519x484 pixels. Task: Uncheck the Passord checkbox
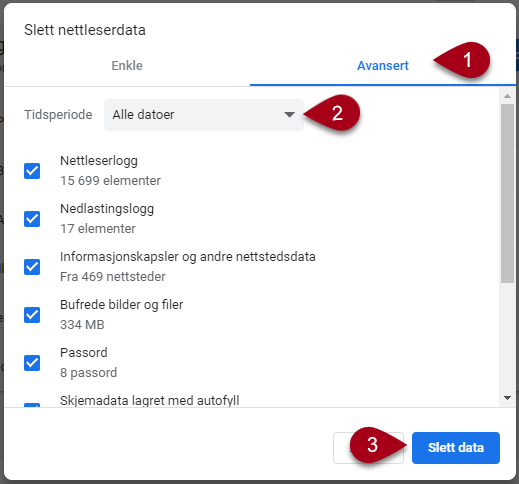click(32, 363)
